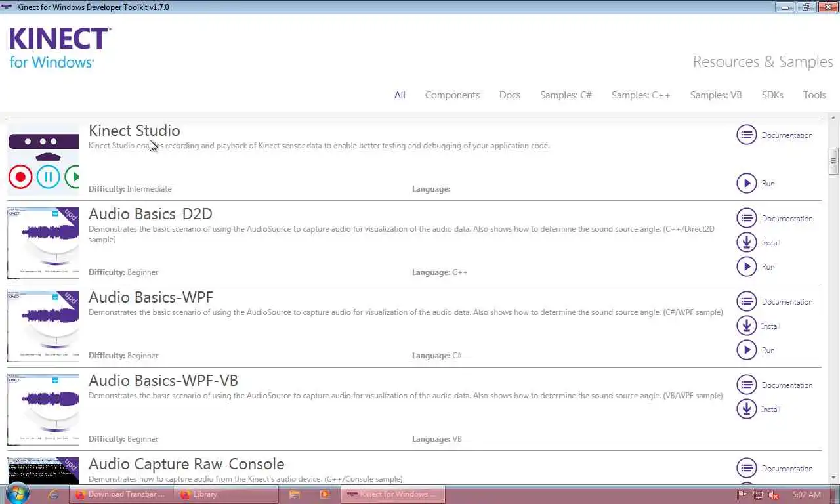Click 'Language: C++' text of Audio Basics-D2D

tap(440, 272)
